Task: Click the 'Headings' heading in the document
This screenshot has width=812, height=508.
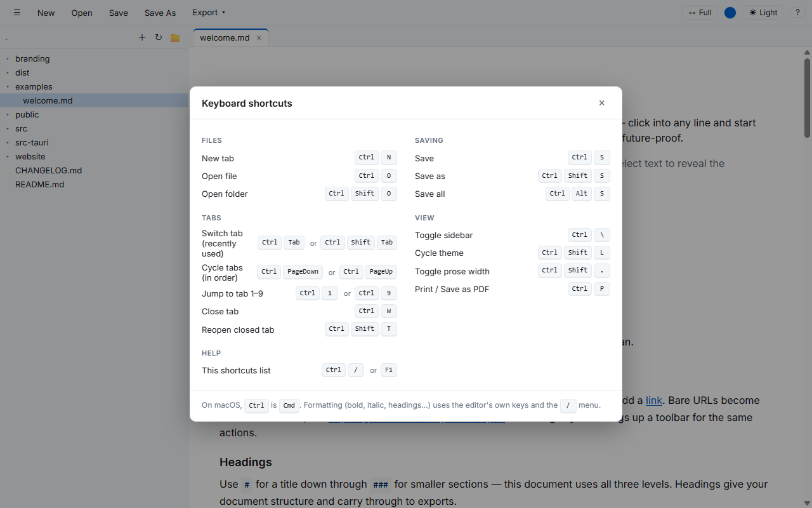Action: point(246,462)
